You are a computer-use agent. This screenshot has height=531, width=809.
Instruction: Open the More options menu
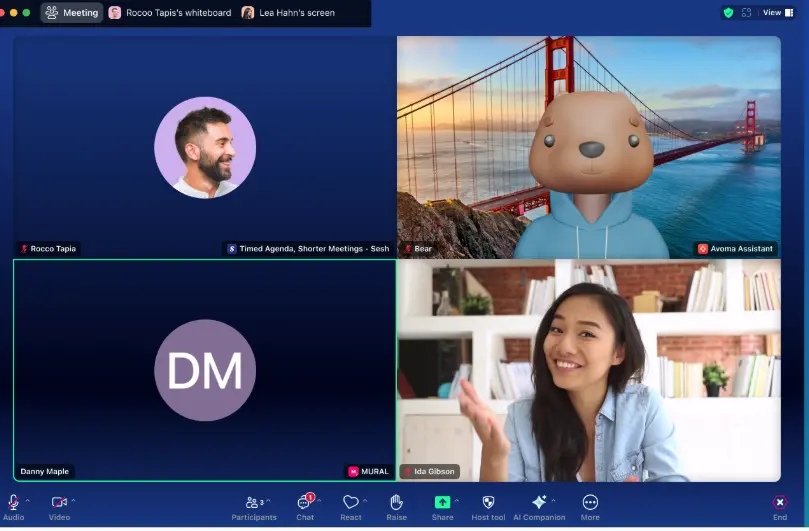(x=590, y=503)
